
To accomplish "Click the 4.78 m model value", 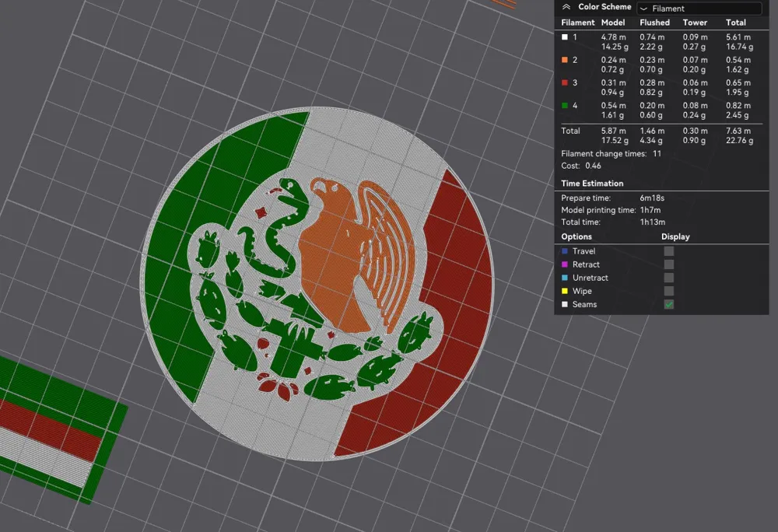I will 613,37.
